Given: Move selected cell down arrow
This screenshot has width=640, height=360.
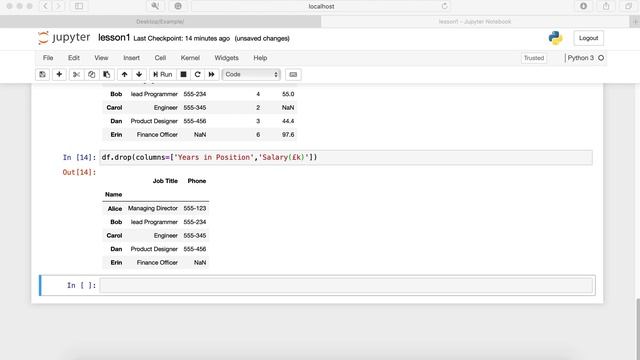Looking at the screenshot, I should (x=139, y=74).
